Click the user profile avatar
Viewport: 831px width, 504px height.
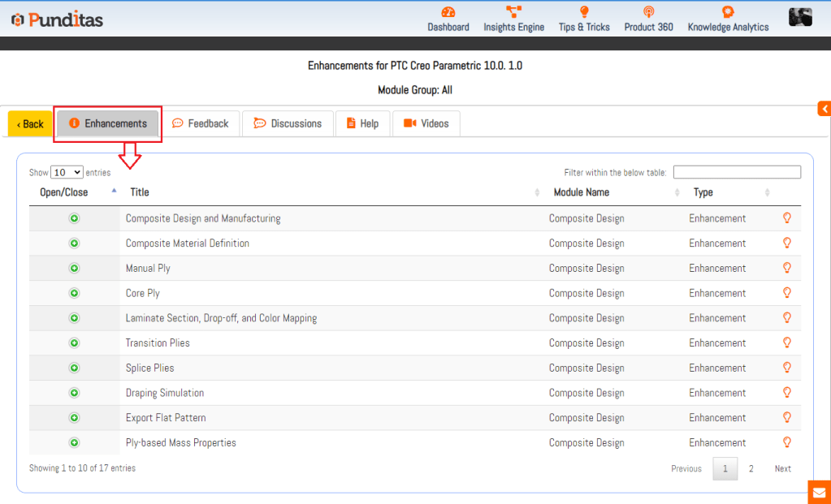point(800,17)
